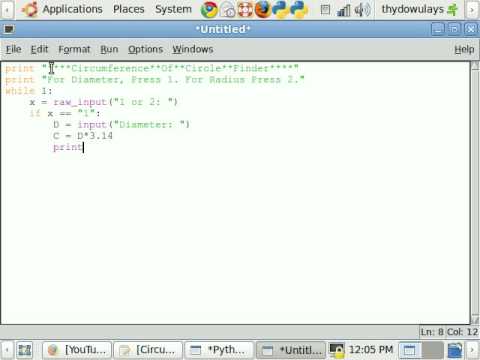This screenshot has width=480, height=360.
Task: Click the line starting 'print "****Circumference'
Action: (x=152, y=68)
